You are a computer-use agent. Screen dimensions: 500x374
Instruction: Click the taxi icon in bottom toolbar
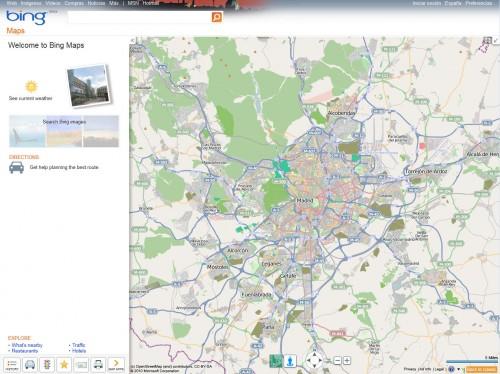(x=98, y=365)
